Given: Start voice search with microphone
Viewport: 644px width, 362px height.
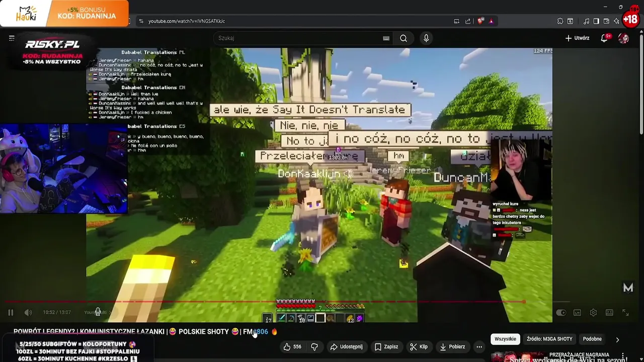Looking at the screenshot, I should pyautogui.click(x=426, y=38).
